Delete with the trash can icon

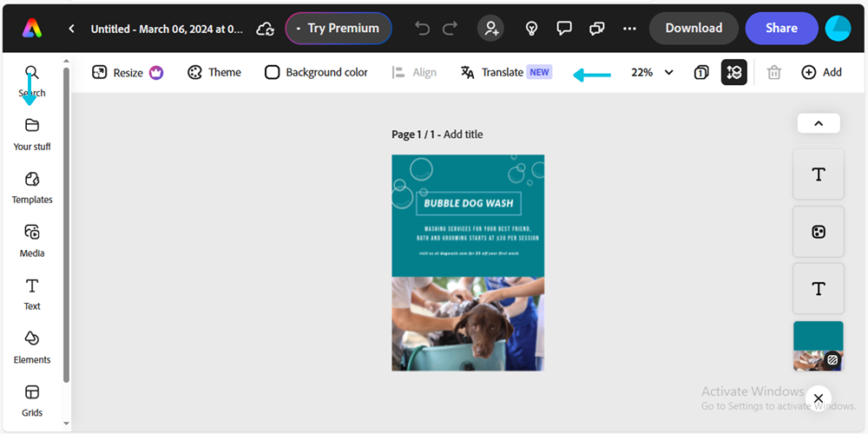(774, 73)
